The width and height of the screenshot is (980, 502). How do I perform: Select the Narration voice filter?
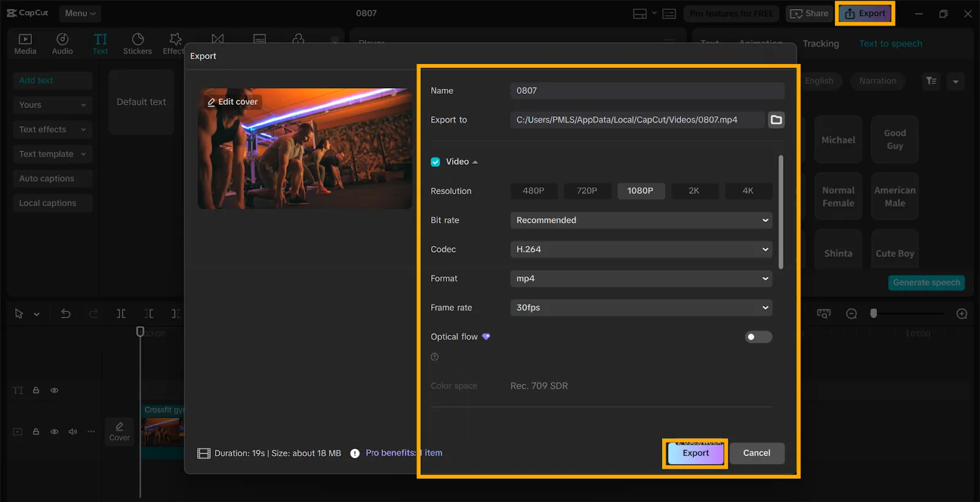(877, 81)
